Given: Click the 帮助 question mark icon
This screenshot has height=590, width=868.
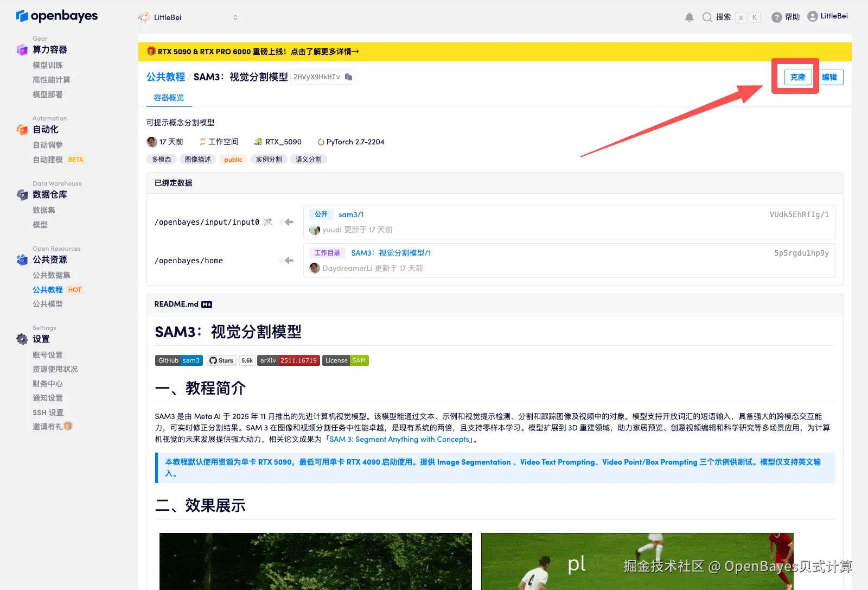Looking at the screenshot, I should (x=776, y=16).
